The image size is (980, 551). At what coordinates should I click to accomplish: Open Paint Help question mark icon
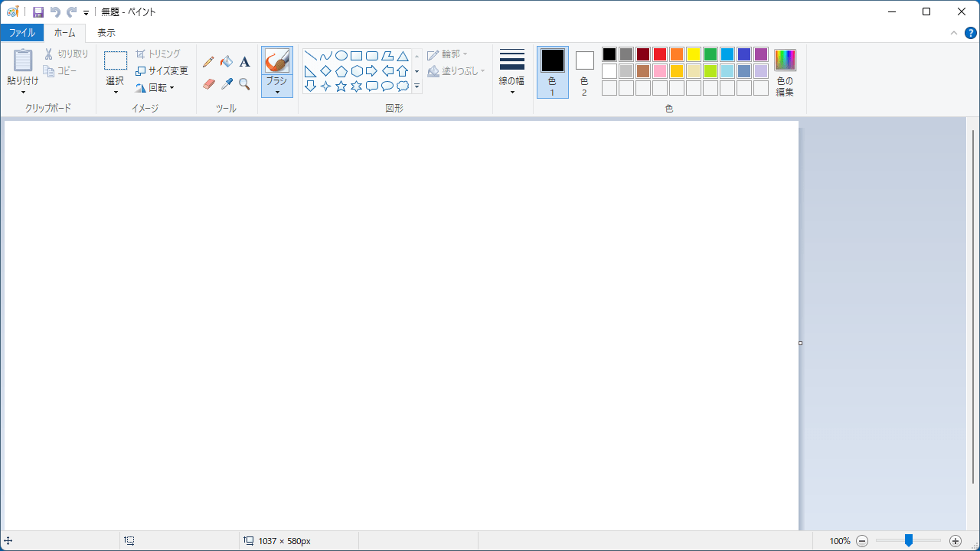click(x=970, y=33)
